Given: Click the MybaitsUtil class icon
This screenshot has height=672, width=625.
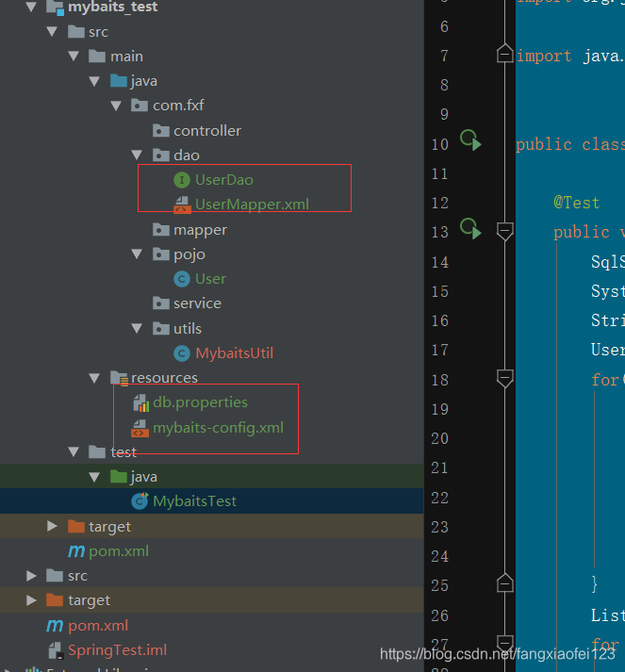Looking at the screenshot, I should click(x=182, y=353).
